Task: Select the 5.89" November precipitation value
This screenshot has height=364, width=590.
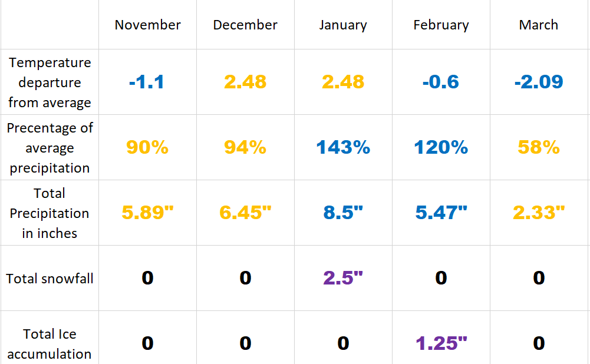Action: pyautogui.click(x=147, y=213)
